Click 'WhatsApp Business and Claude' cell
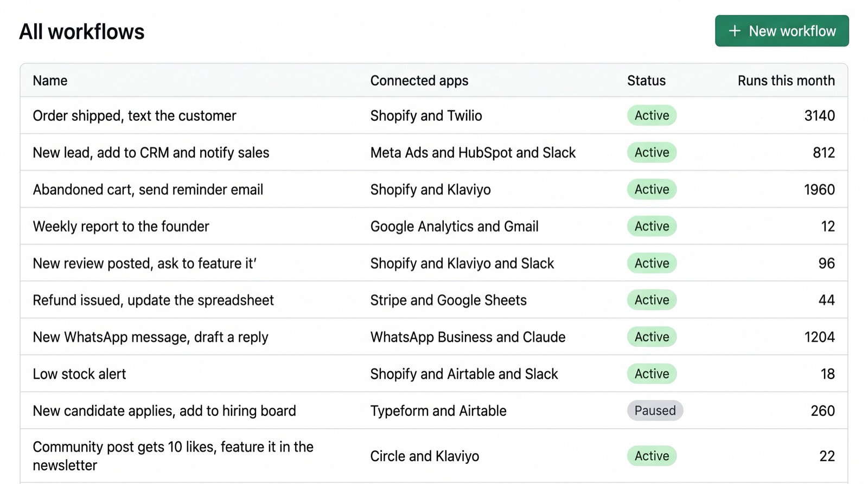868x484 pixels. tap(468, 337)
